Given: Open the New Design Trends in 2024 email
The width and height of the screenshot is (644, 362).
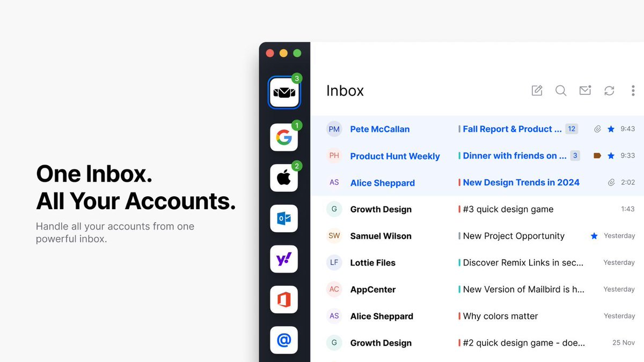Looking at the screenshot, I should (520, 182).
